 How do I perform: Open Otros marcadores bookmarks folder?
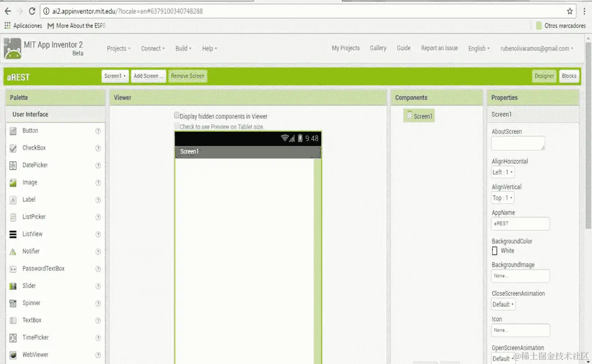pos(561,26)
